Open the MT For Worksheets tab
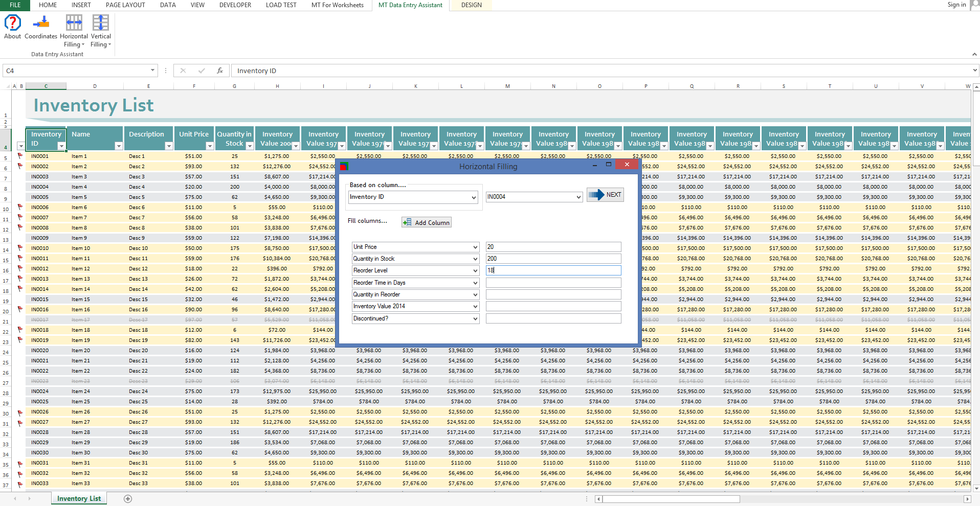Screen dimensions: 980x506 click(x=338, y=5)
